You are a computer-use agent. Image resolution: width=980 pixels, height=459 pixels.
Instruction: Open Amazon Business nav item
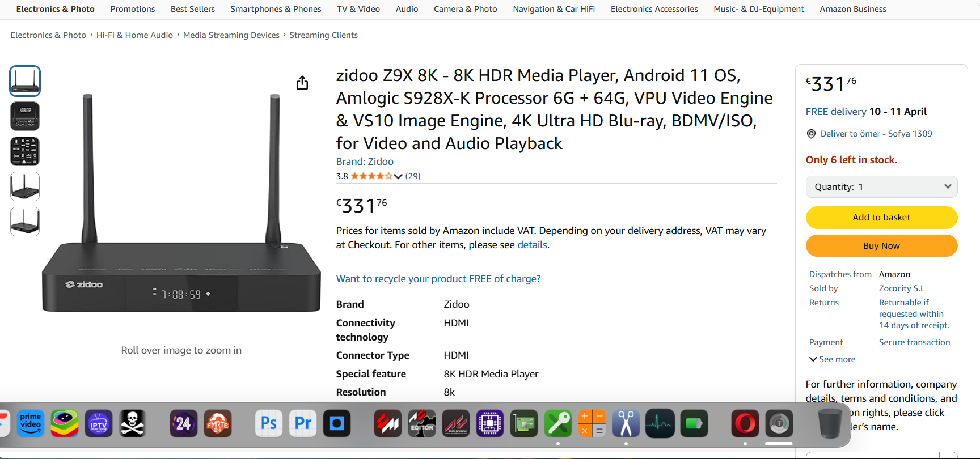tap(853, 9)
